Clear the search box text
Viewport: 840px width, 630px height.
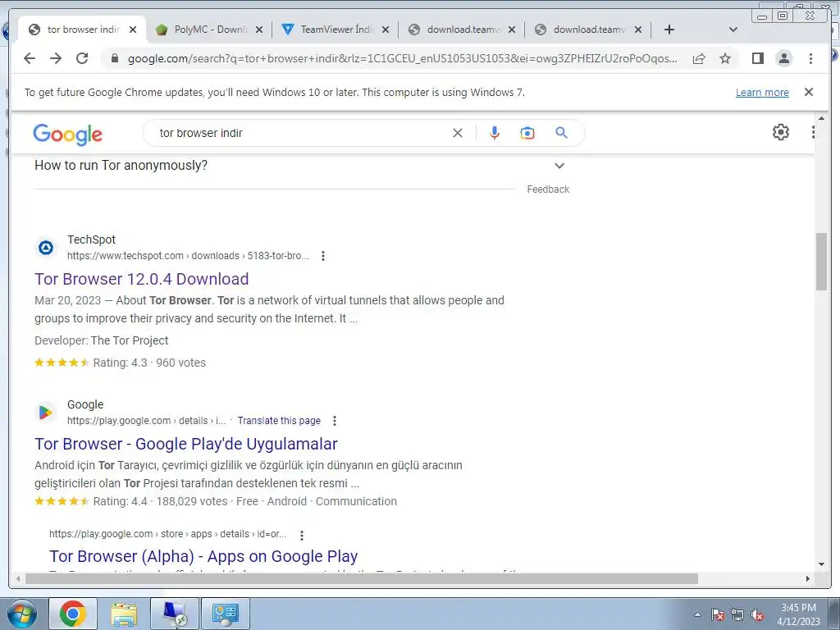tap(458, 133)
